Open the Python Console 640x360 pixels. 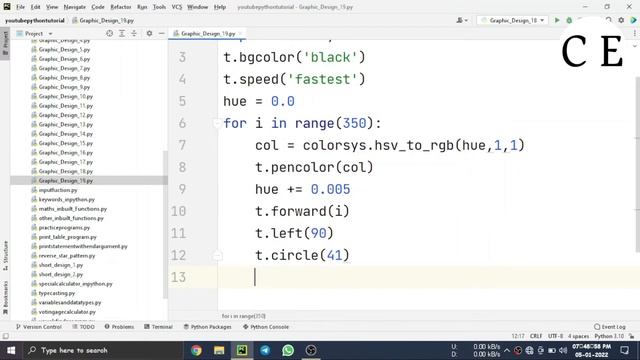(266, 327)
